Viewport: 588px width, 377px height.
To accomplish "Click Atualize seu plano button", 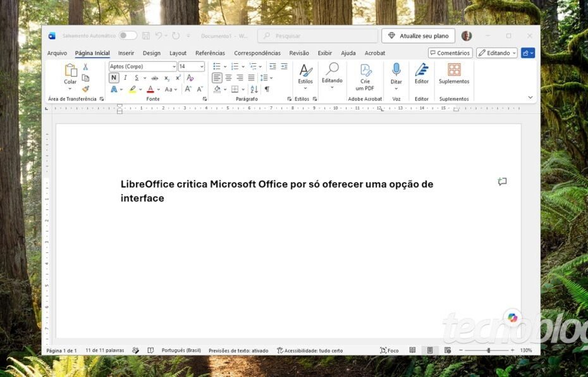I will pyautogui.click(x=418, y=36).
